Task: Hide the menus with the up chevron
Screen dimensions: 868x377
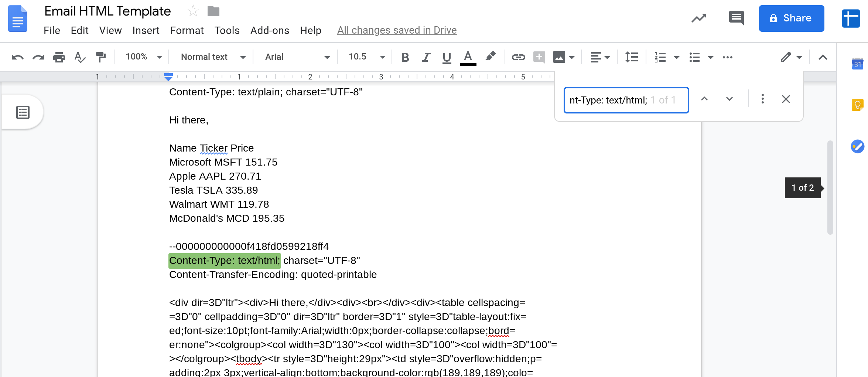Action: pyautogui.click(x=823, y=57)
